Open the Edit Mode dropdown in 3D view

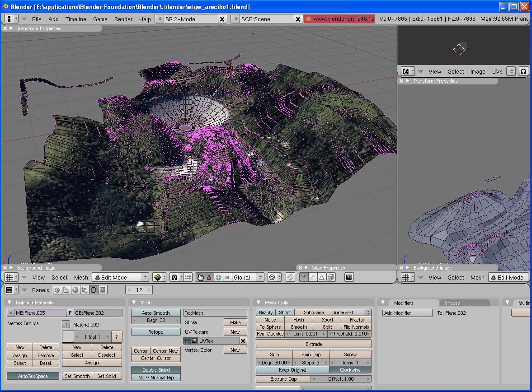tap(120, 277)
